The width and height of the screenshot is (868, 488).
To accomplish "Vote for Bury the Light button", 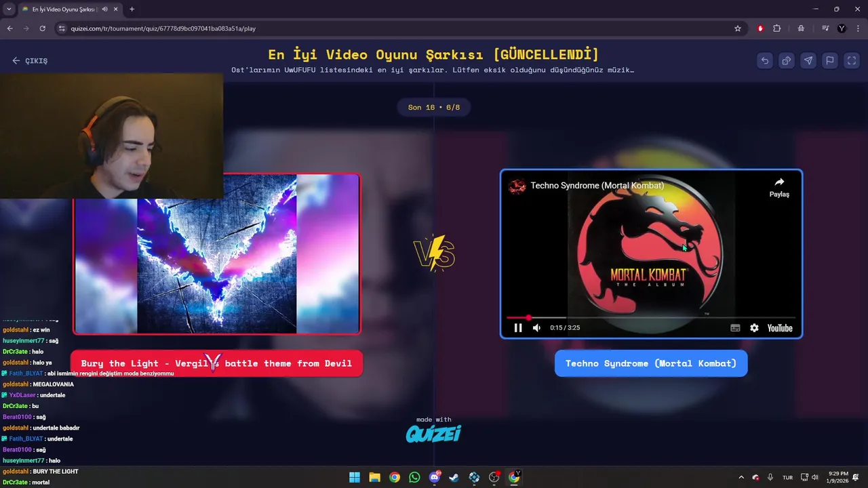I will (216, 363).
